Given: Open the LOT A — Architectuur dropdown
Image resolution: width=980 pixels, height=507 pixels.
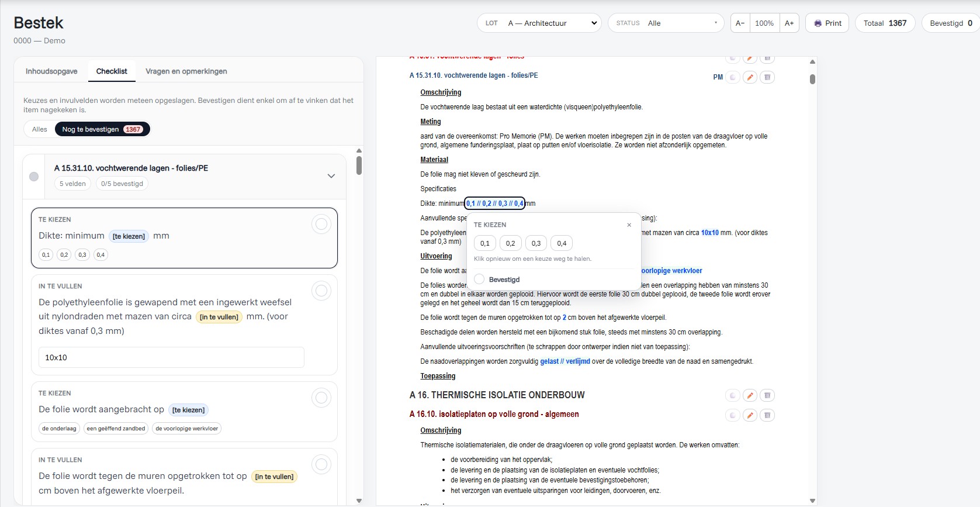Looking at the screenshot, I should click(x=539, y=23).
